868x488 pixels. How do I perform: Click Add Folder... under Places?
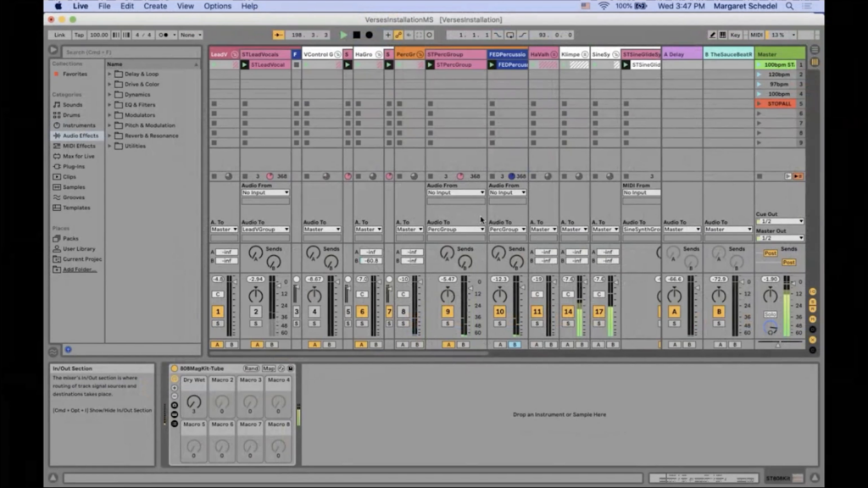(x=79, y=269)
